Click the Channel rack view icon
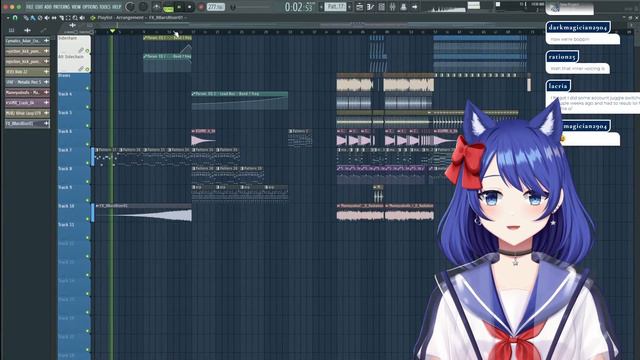Image resolution: width=640 pixels, height=360 pixels. 382,7
